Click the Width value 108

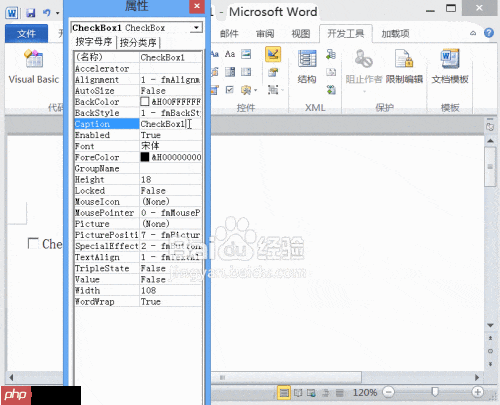point(171,290)
